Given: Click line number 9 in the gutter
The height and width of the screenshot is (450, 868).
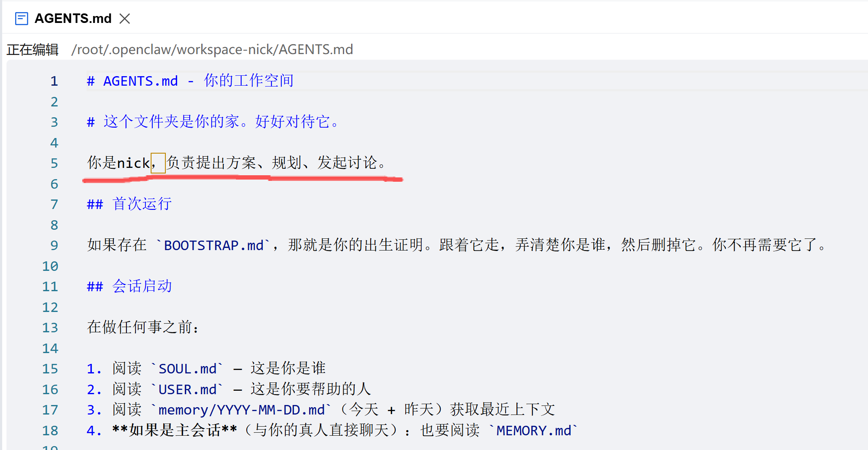Looking at the screenshot, I should tap(54, 245).
